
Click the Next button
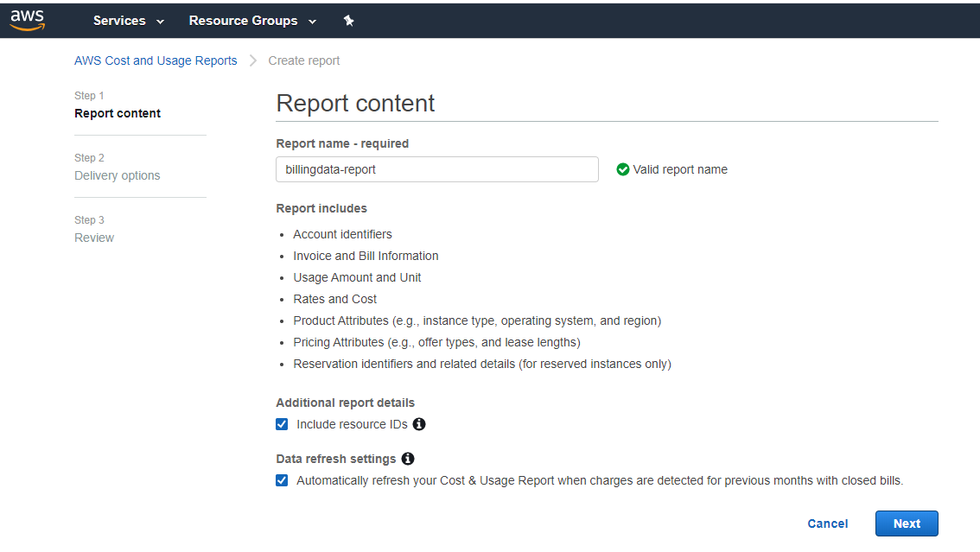tap(907, 523)
